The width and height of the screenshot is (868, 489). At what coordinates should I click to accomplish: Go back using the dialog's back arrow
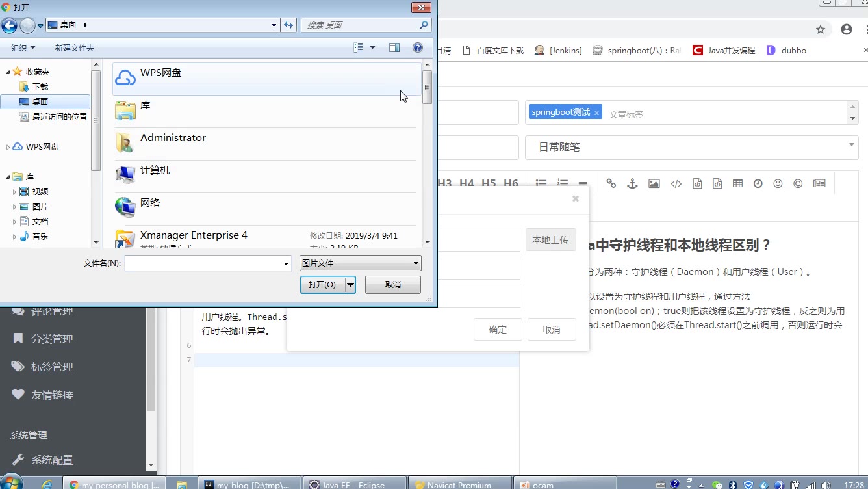coord(9,25)
